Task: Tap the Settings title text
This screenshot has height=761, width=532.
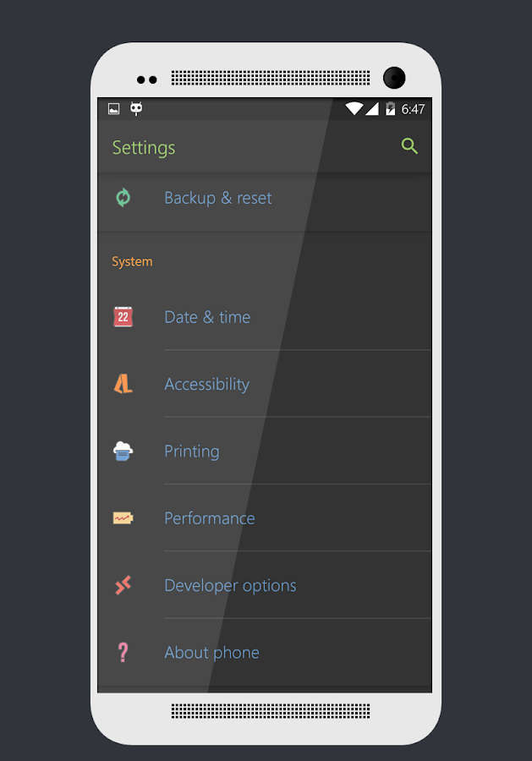Action: tap(144, 147)
